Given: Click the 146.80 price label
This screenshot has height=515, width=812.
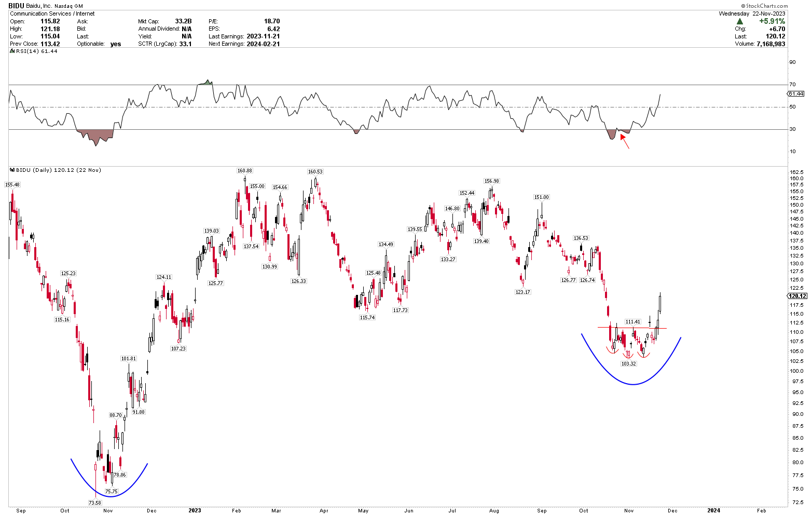Looking at the screenshot, I should [x=452, y=209].
